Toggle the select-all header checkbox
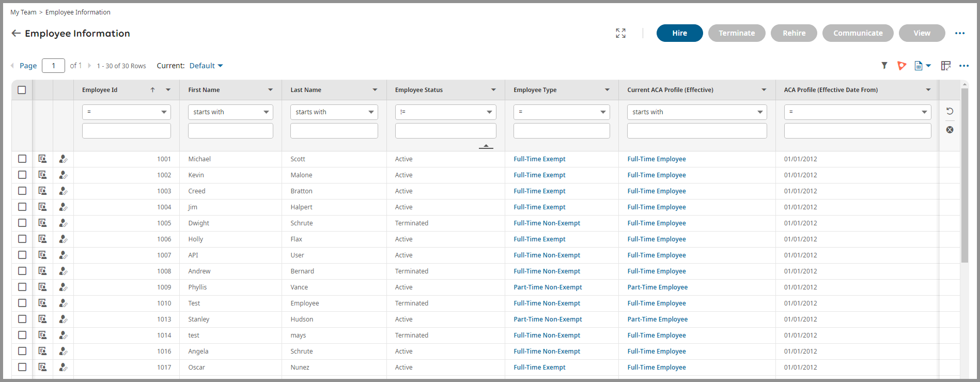Screen dimensions: 980x382 click(22, 90)
